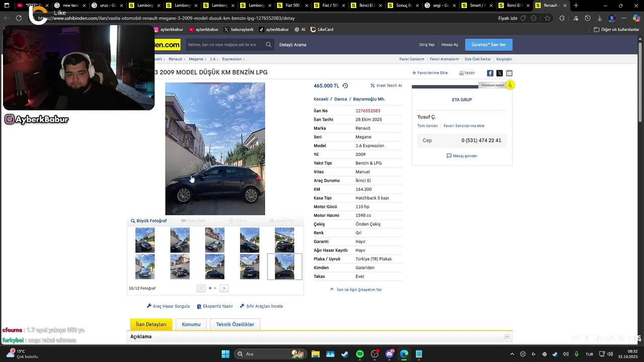
Task: Go to next photo thumbnails page
Action: pos(224,288)
